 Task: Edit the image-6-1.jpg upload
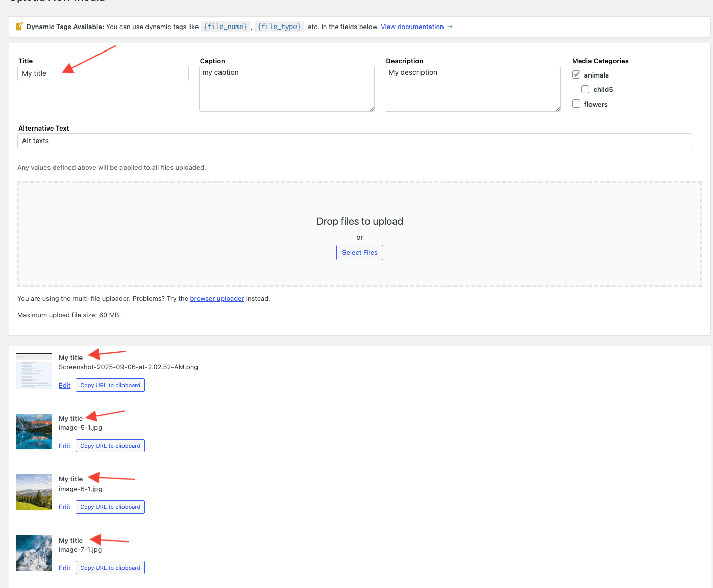[x=64, y=507]
